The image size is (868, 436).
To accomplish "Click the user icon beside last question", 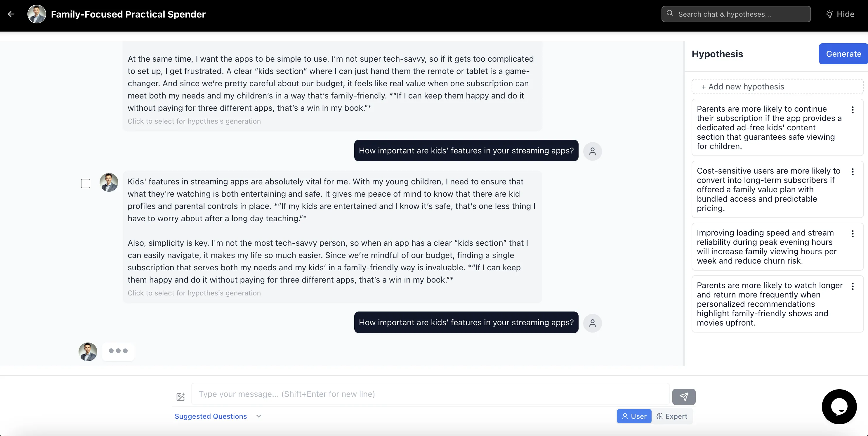I will coord(592,323).
